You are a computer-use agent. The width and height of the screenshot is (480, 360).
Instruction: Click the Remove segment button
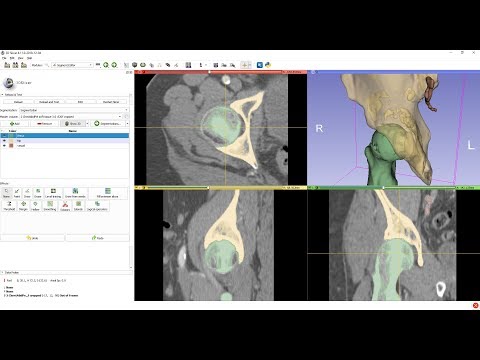coord(44,123)
